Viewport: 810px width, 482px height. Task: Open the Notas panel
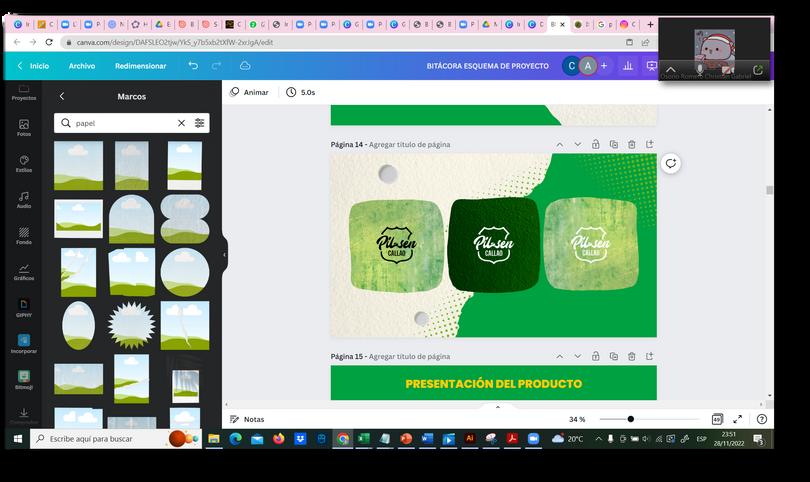pos(247,419)
